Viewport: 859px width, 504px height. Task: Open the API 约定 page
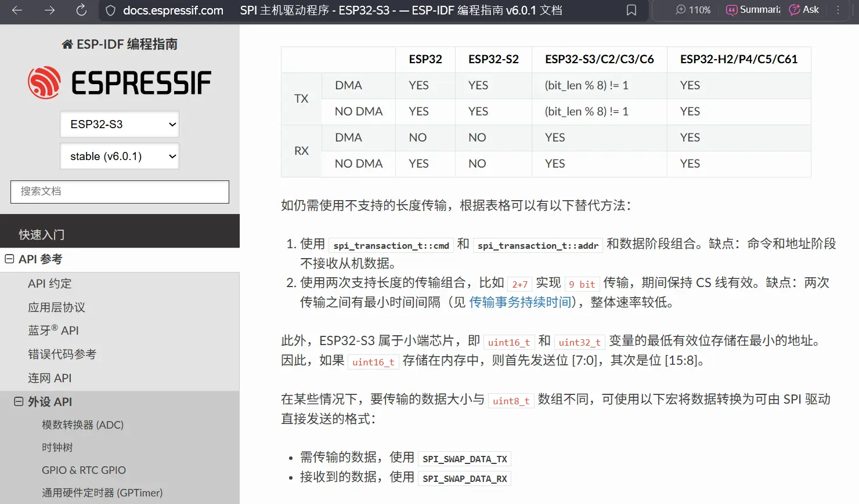click(x=50, y=284)
